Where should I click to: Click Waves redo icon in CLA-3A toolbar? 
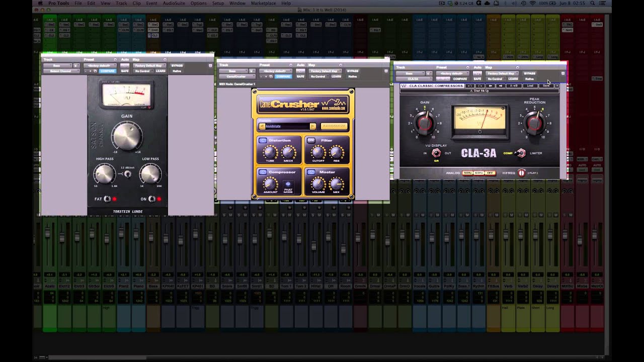click(479, 86)
